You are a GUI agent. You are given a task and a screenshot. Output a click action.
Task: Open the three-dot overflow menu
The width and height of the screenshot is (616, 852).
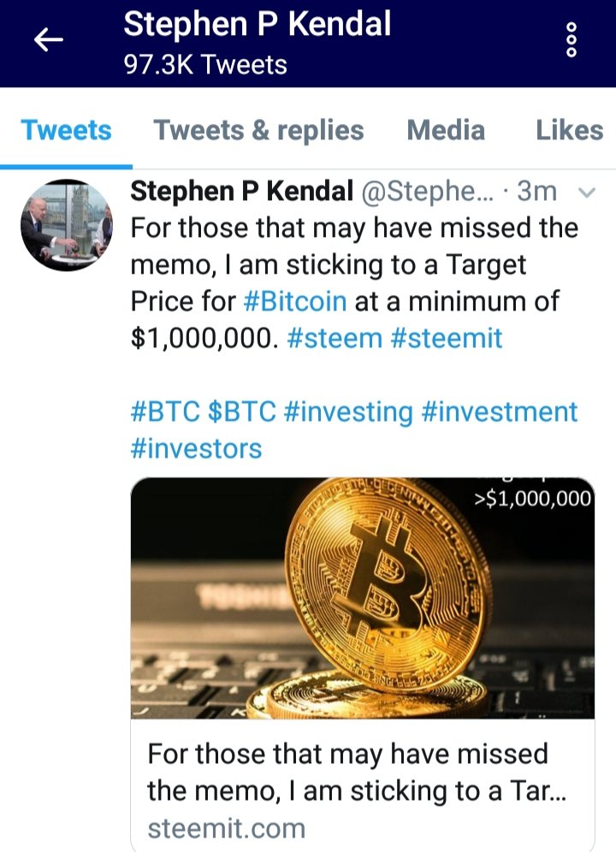click(x=572, y=40)
